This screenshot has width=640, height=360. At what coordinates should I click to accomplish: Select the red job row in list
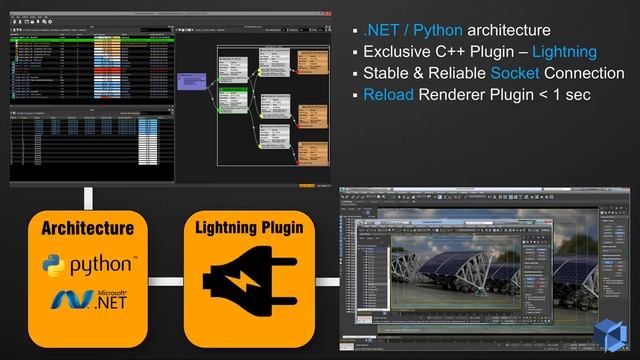pos(92,70)
